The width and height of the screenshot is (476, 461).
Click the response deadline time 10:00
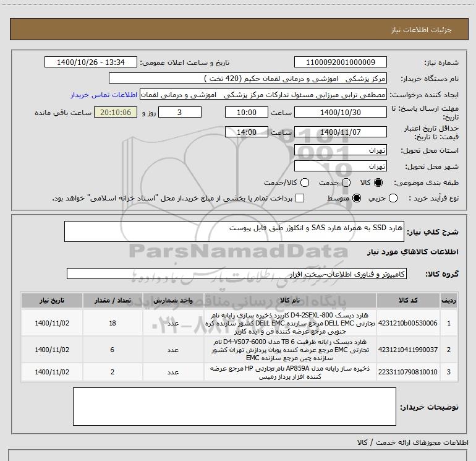(x=247, y=113)
